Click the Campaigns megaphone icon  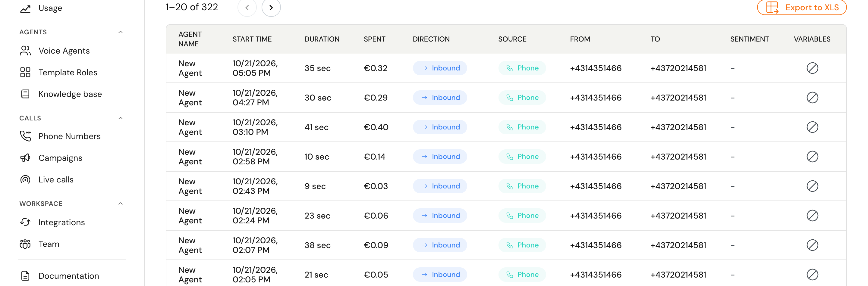pyautogui.click(x=25, y=158)
